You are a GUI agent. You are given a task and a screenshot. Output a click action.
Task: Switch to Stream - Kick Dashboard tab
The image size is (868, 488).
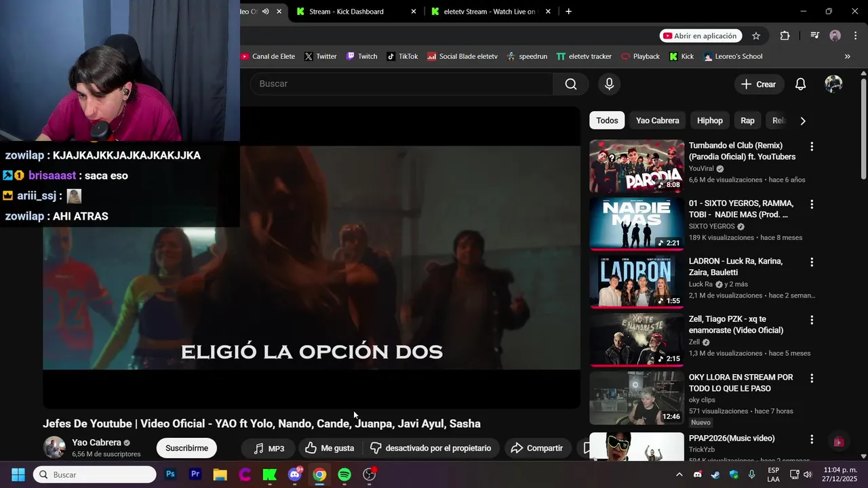pos(357,12)
